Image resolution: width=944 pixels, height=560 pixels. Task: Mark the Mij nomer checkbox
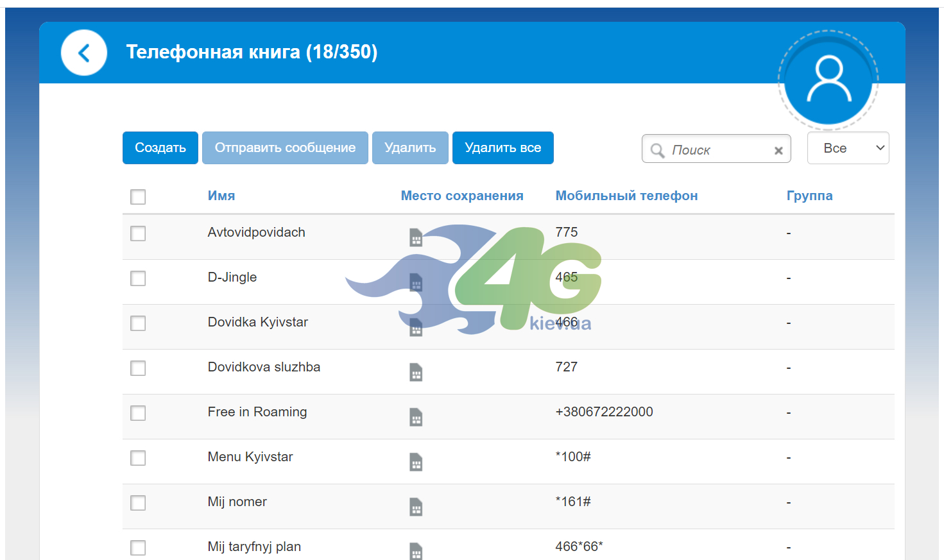[x=138, y=503]
